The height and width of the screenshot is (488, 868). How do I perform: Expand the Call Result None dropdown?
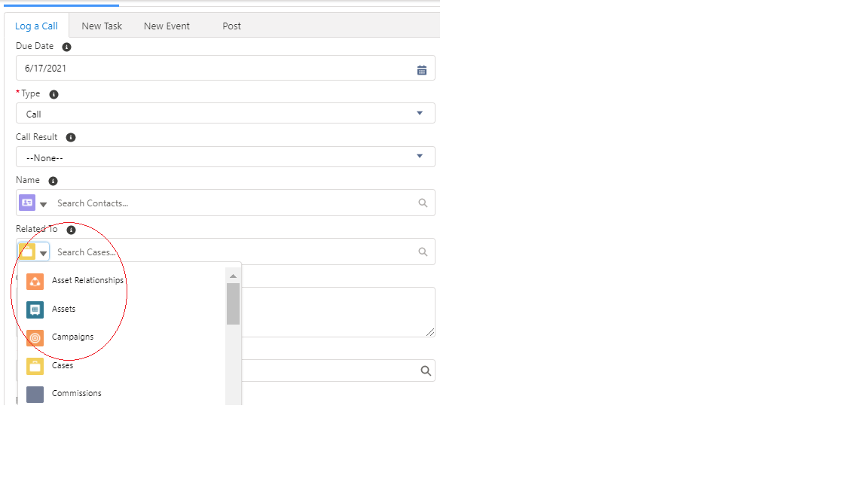click(419, 157)
